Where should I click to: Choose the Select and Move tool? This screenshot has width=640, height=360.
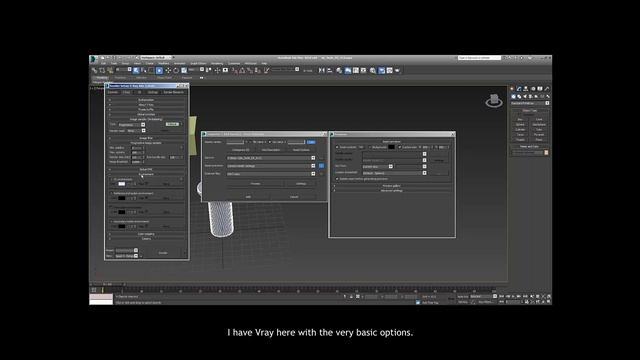click(168, 71)
